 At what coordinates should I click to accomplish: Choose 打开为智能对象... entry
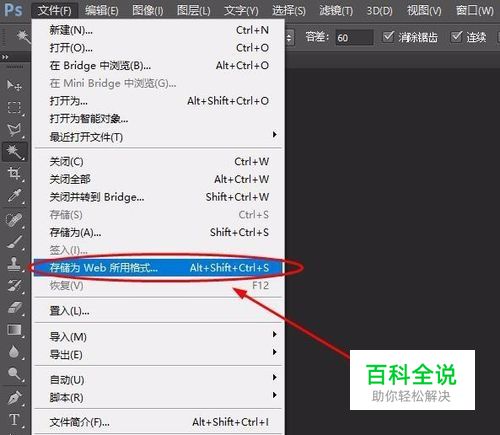[158, 118]
